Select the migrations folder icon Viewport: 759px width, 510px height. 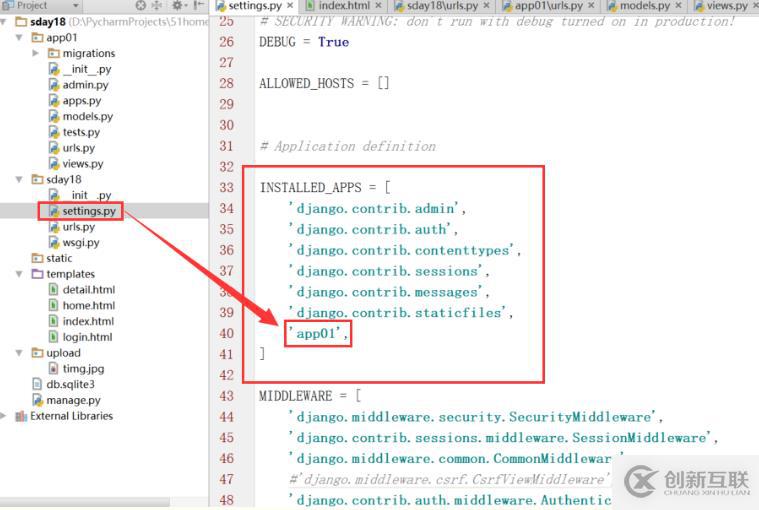pyautogui.click(x=54, y=53)
